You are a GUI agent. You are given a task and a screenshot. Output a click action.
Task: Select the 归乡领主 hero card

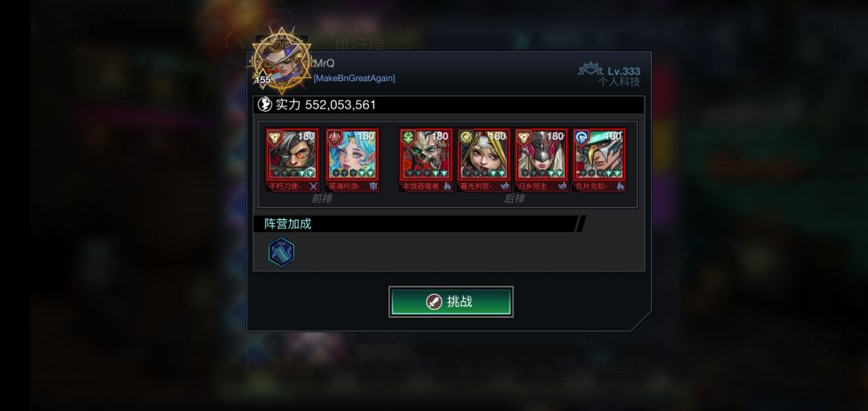[x=541, y=160]
